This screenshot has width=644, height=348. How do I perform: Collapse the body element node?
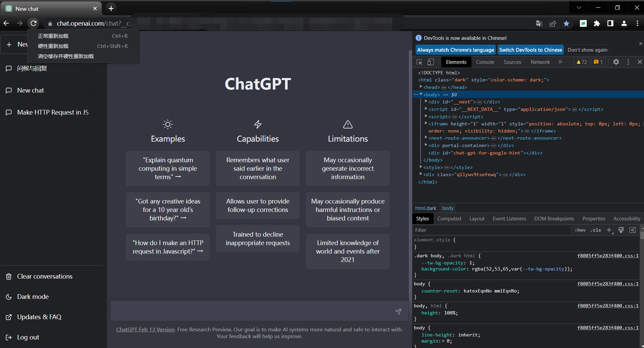click(x=421, y=94)
